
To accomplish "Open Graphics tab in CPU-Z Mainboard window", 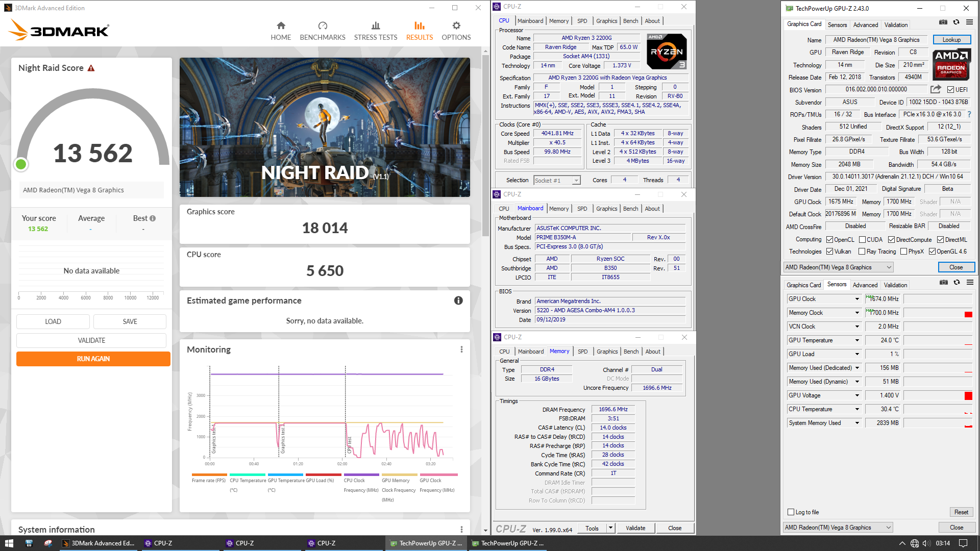I will pyautogui.click(x=606, y=209).
